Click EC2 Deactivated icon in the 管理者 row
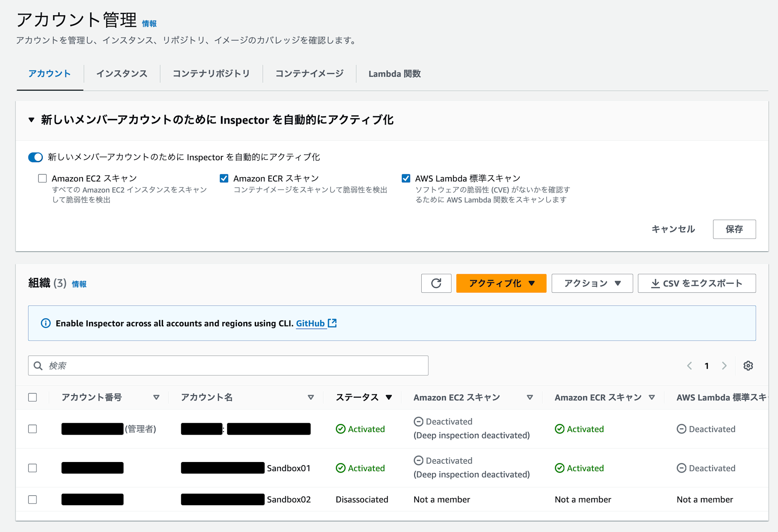This screenshot has width=778, height=532. [x=418, y=422]
